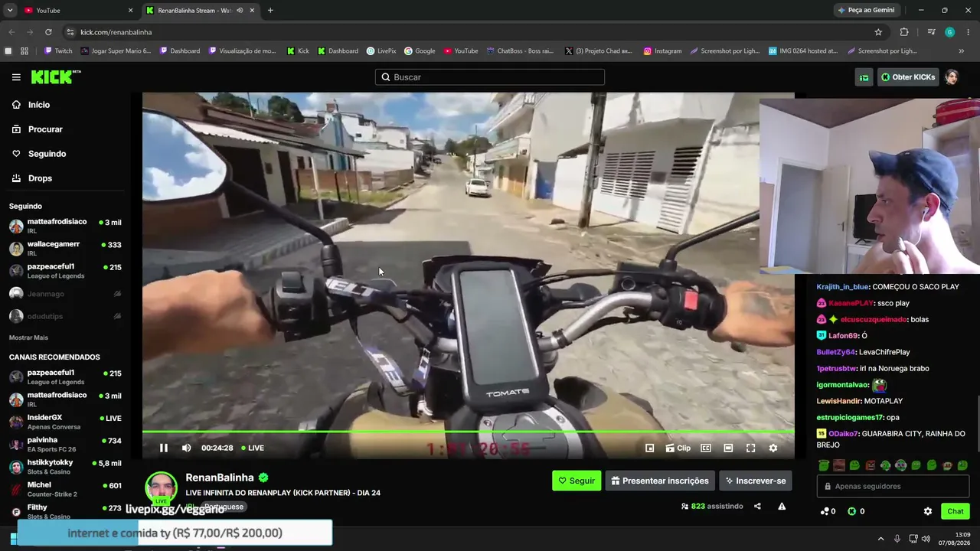Open browser extensions puzzle icon
The height and width of the screenshot is (551, 980).
point(904,32)
